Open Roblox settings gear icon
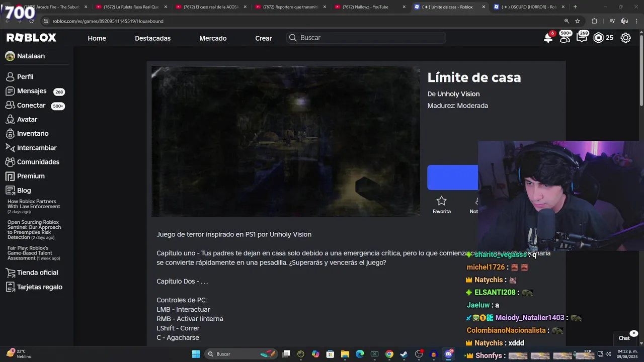 [626, 38]
